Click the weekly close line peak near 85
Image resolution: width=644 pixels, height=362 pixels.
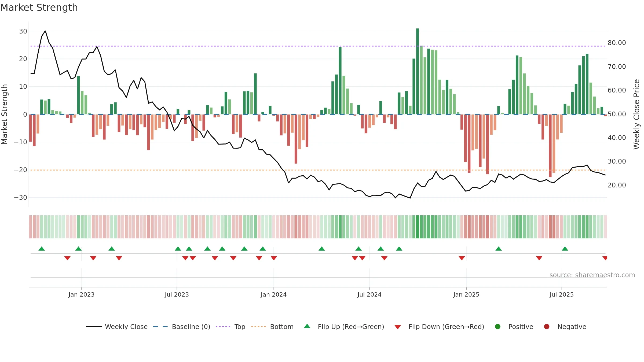point(45,31)
